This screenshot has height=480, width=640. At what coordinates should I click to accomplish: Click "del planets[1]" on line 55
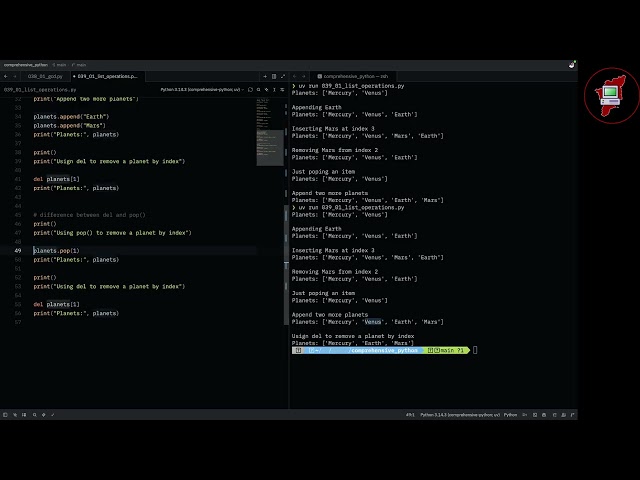56,304
